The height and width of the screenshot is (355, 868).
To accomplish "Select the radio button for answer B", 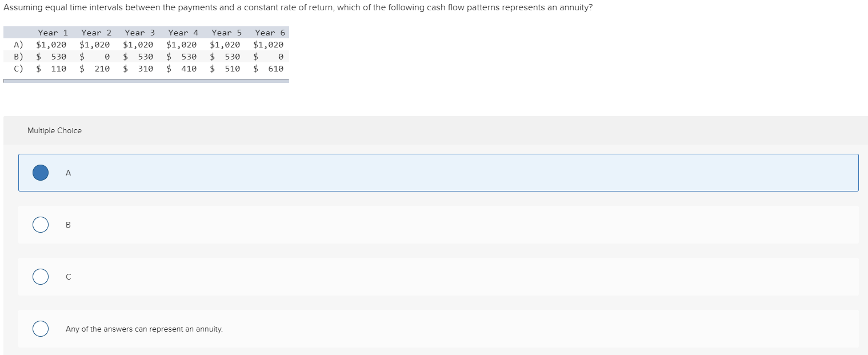I will [x=40, y=225].
